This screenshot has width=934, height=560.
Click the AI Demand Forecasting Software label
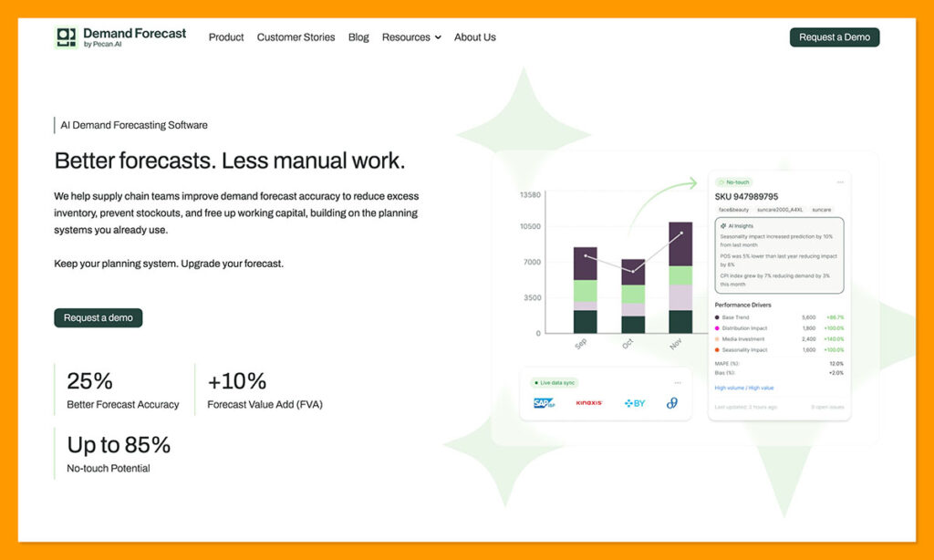pyautogui.click(x=134, y=125)
